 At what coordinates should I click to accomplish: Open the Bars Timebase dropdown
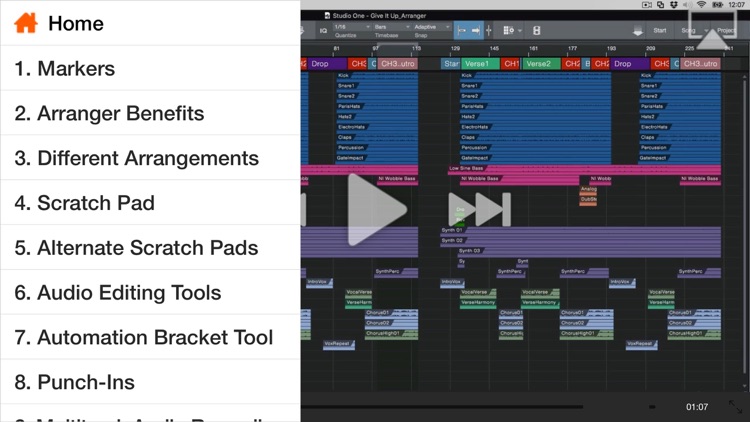[392, 27]
